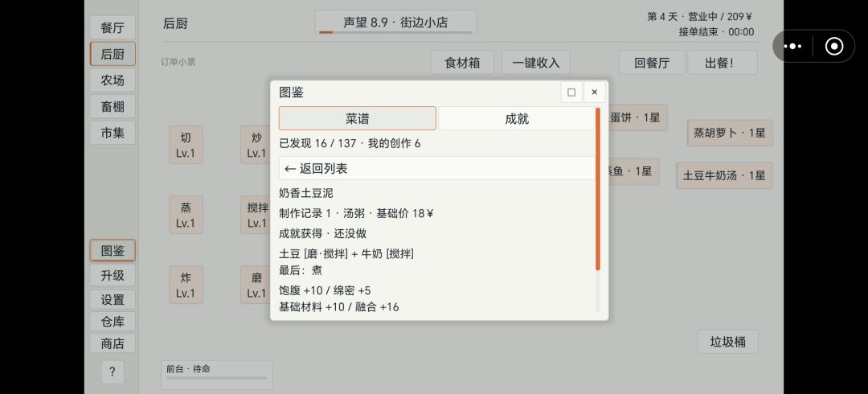868x394 pixels.
Task: Select 后厨 in the sidebar
Action: [x=113, y=54]
